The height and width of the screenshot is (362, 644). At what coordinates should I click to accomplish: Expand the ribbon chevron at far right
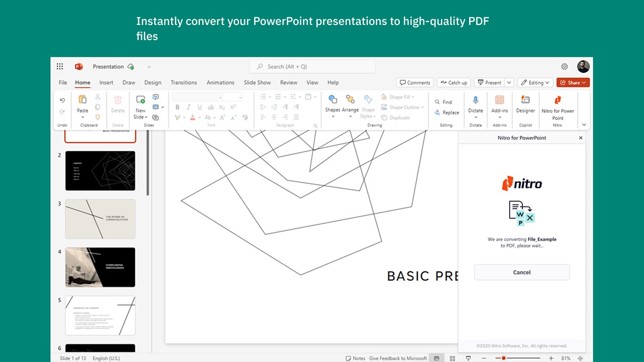coord(584,125)
